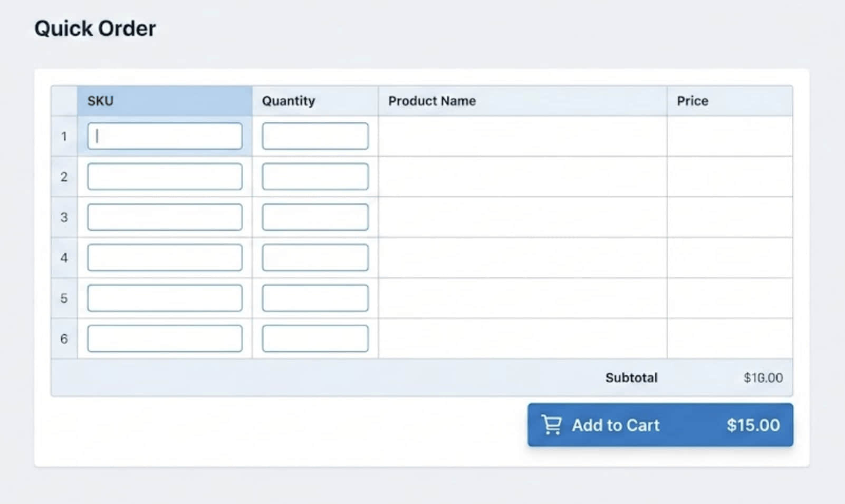The image size is (845, 504).
Task: Click the Product Name cell in row 1
Action: [x=522, y=137]
